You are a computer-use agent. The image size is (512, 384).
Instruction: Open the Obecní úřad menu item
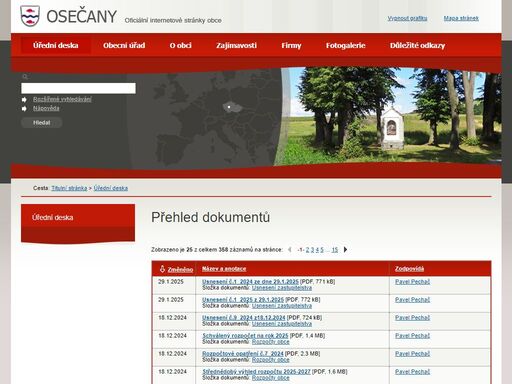(x=124, y=45)
